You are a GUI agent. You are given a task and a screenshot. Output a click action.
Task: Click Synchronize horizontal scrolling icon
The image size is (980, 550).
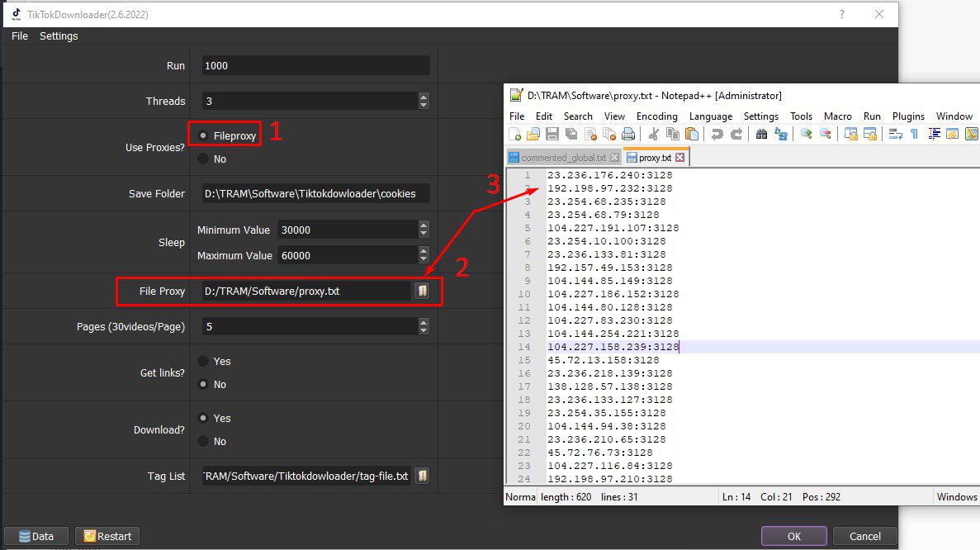pyautogui.click(x=869, y=135)
